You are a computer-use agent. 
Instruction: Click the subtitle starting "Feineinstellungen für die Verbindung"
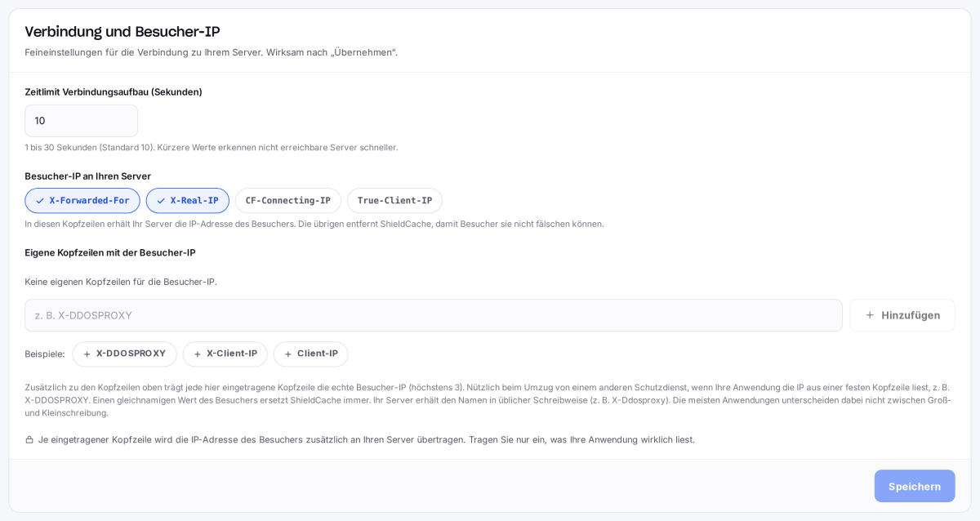pyautogui.click(x=212, y=52)
